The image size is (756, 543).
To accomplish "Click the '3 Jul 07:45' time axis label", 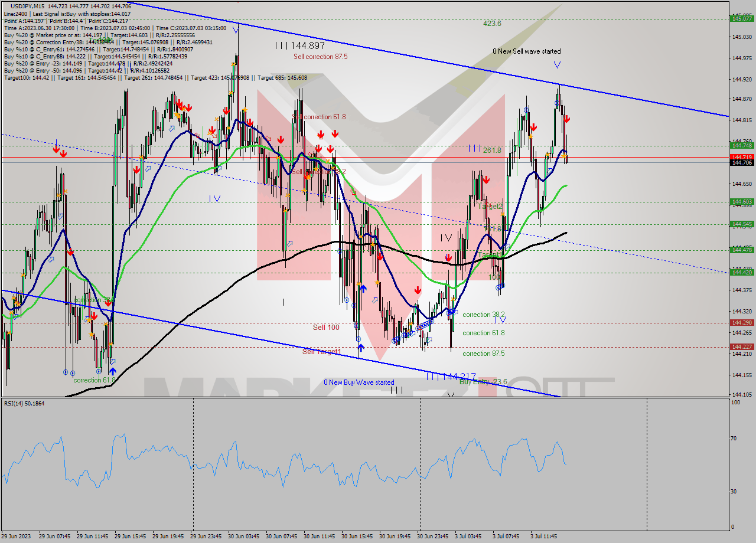I will 507,537.
